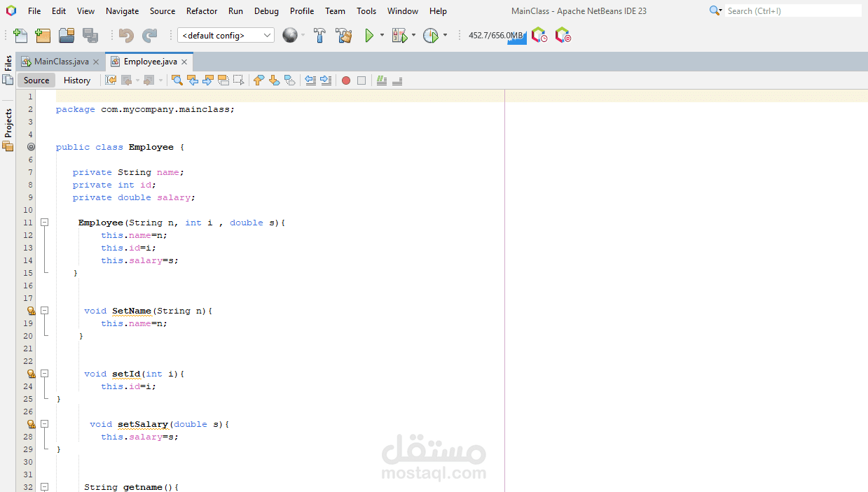Click the Uncomment lines icon
The width and height of the screenshot is (868, 492).
pyautogui.click(x=397, y=80)
